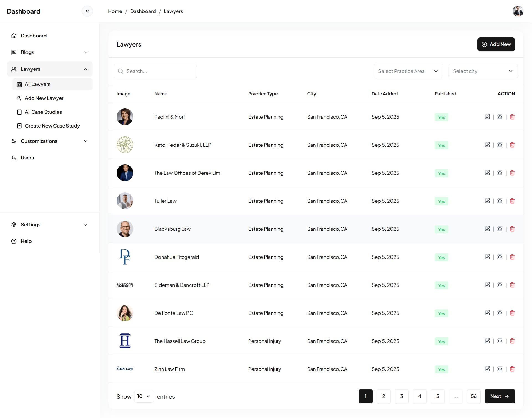The width and height of the screenshot is (532, 418).
Task: Go to Users in sidebar
Action: [50, 158]
